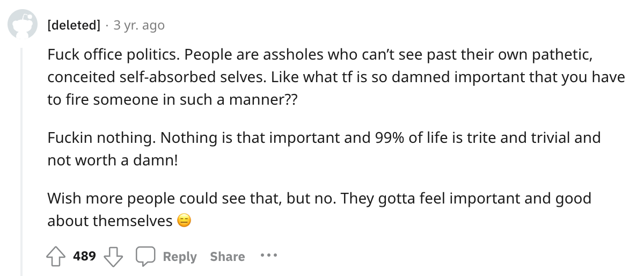
Task: Click the 489 vote count
Action: 85,256
